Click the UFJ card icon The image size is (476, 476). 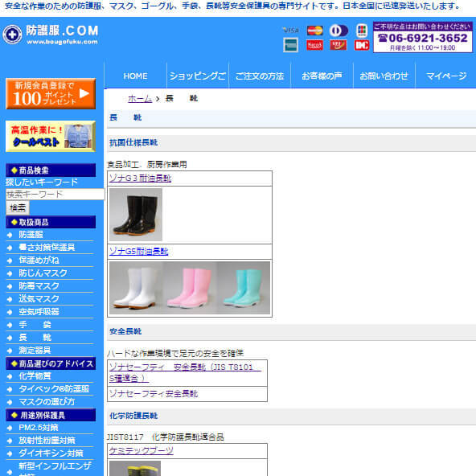pyautogui.click(x=339, y=45)
